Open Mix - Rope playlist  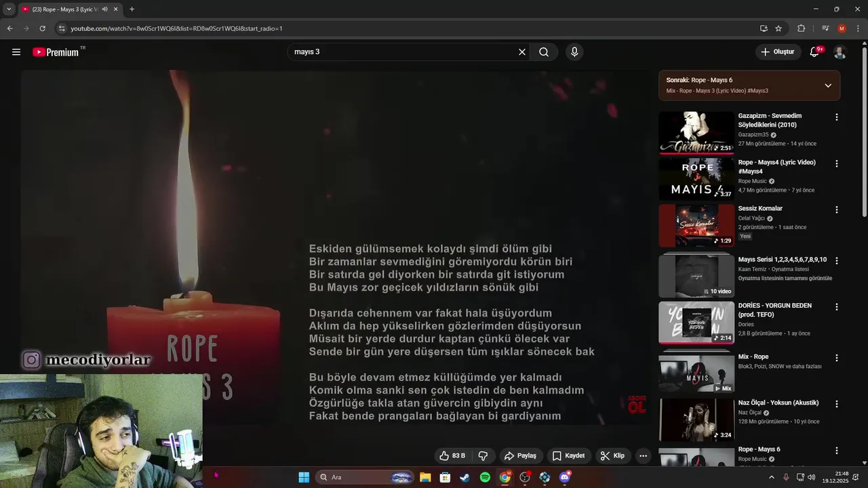[753, 357]
